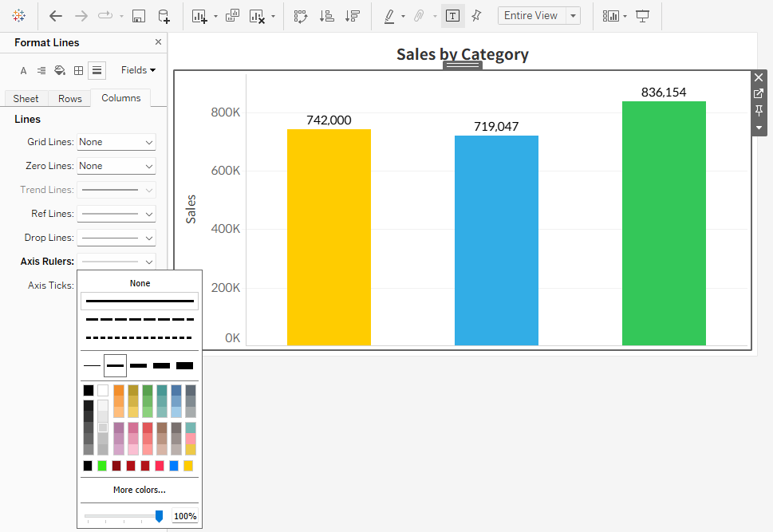
Task: Sort the bars ascending
Action: click(x=326, y=15)
